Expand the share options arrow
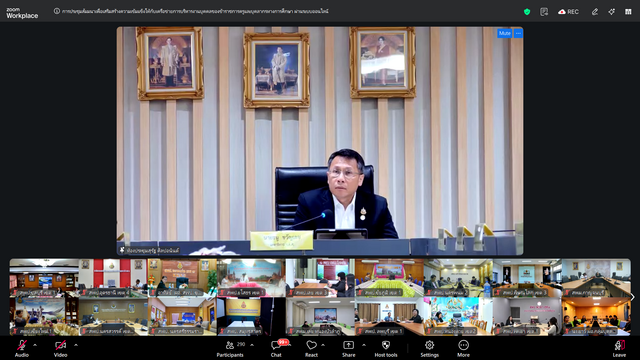This screenshot has width=640, height=360. [x=364, y=345]
